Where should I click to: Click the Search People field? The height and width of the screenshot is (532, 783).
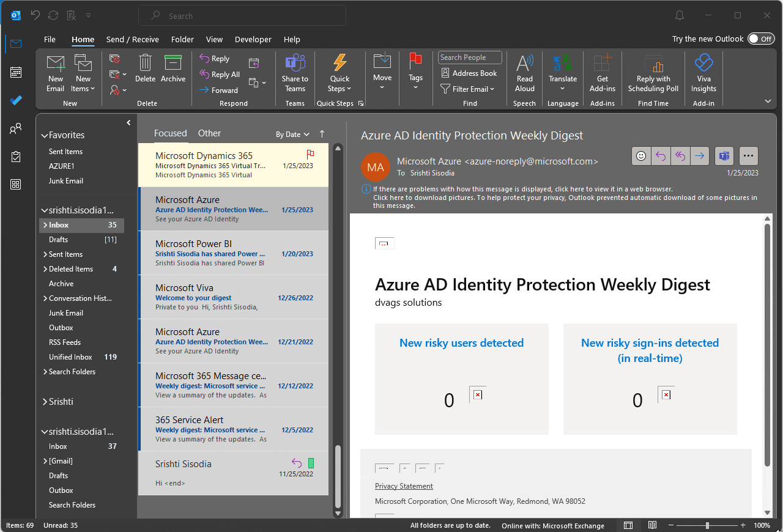(x=470, y=57)
